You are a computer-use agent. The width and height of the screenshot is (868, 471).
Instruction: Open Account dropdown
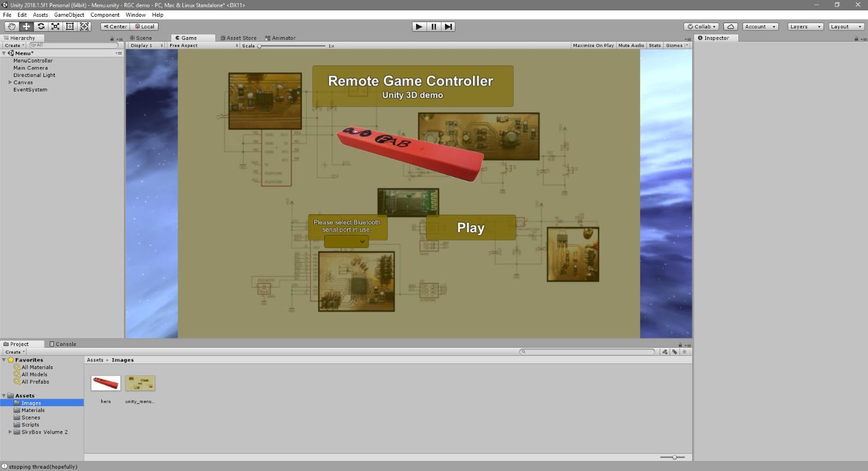760,27
